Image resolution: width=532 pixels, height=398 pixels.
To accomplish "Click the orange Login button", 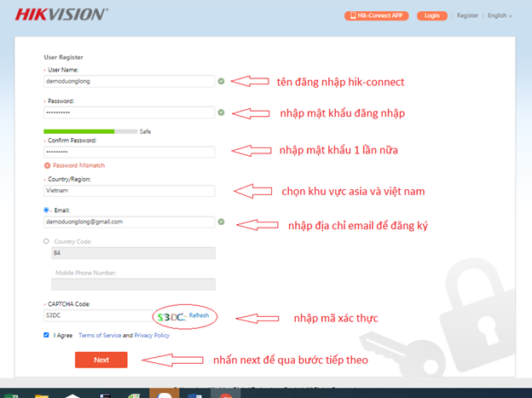I will point(432,15).
